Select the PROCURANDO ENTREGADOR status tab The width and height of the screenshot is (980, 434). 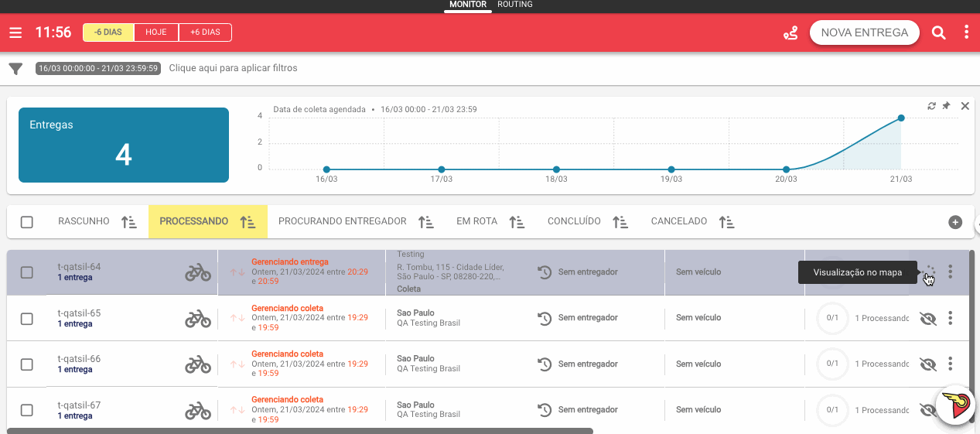coord(342,221)
